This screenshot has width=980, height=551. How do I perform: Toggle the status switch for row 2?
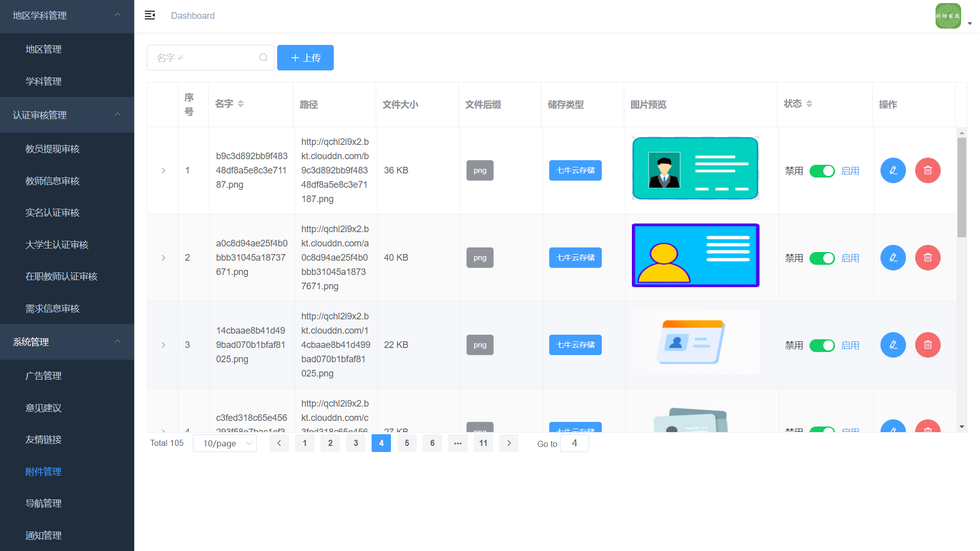[822, 258]
